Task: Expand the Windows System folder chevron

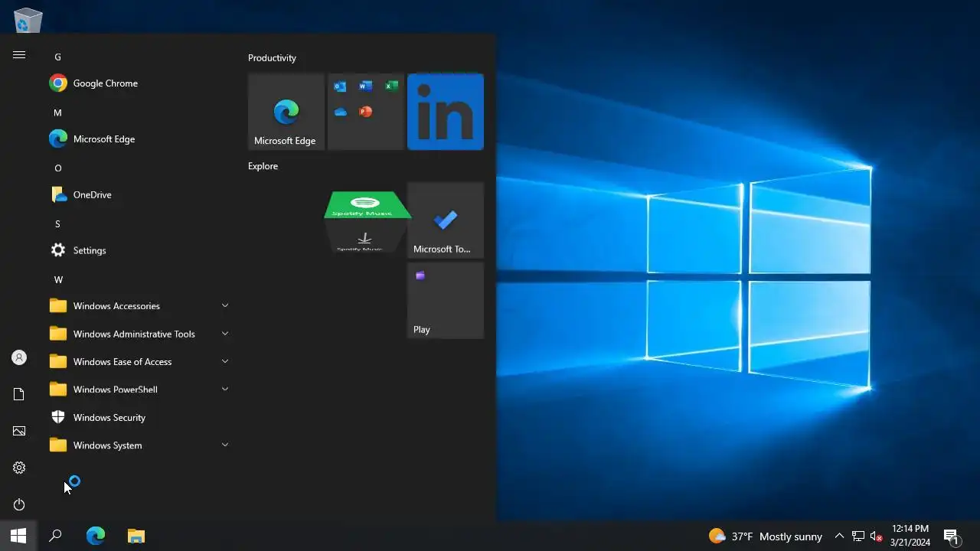Action: pyautogui.click(x=225, y=445)
